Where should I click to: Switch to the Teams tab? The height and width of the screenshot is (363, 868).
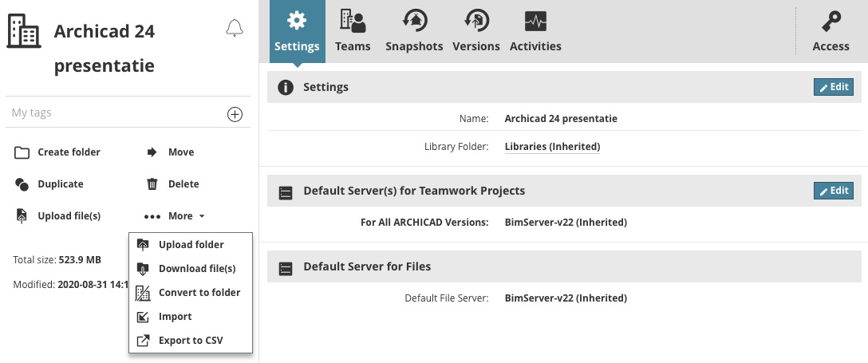pyautogui.click(x=353, y=32)
